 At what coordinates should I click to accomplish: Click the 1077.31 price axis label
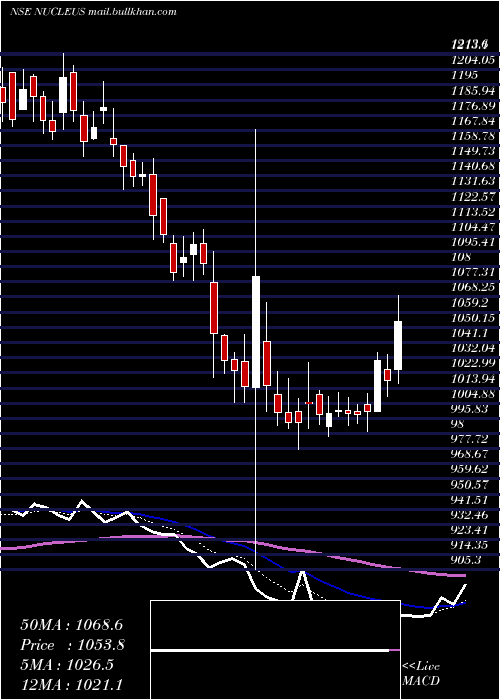473,272
